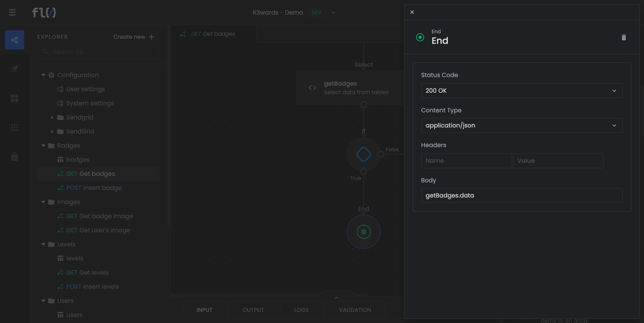The image size is (644, 323).
Task: Open User settings
Action: tap(86, 89)
